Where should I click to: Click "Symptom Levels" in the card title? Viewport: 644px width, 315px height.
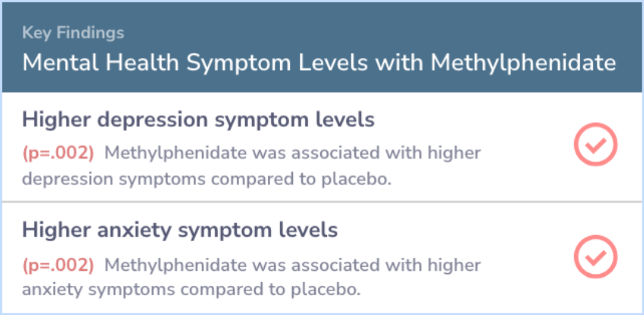tap(277, 63)
